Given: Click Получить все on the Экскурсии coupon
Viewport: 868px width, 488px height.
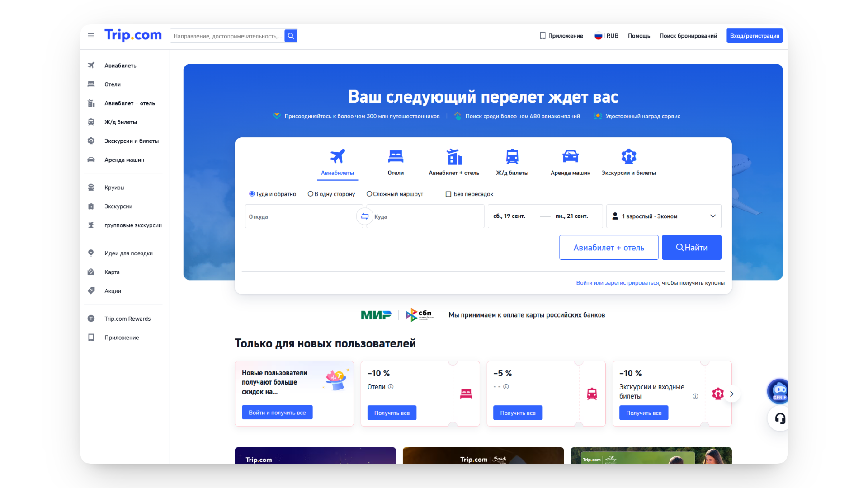Looking at the screenshot, I should click(644, 413).
